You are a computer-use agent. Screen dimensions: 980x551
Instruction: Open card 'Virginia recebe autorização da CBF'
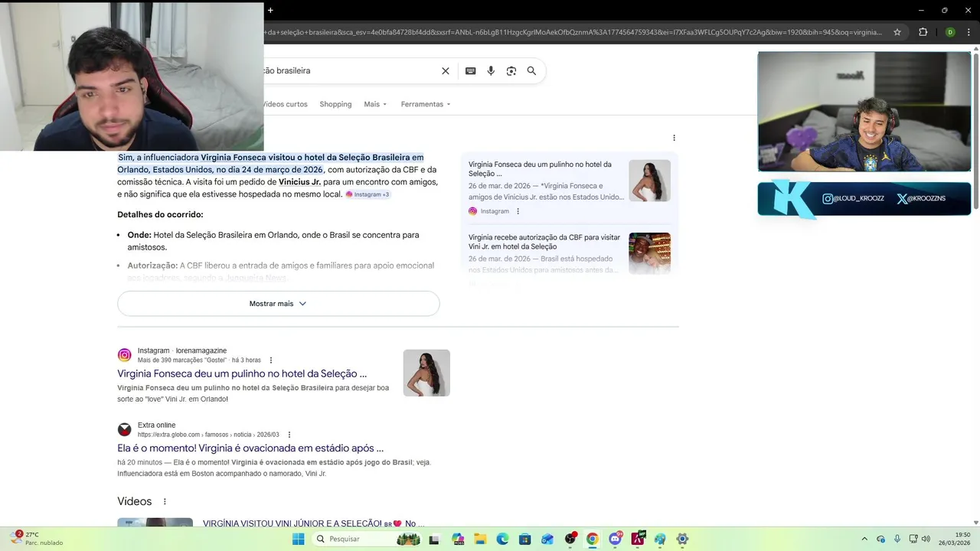(544, 242)
